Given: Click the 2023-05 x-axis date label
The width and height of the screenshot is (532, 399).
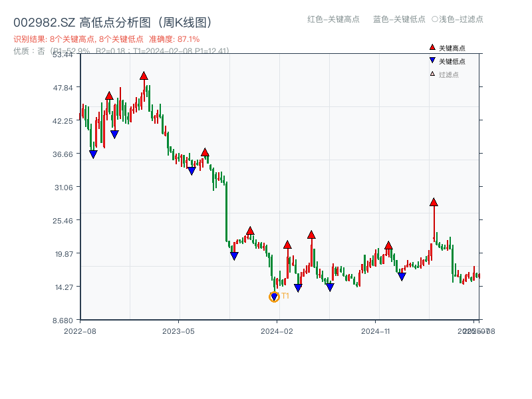Looking at the screenshot, I should 178,331.
